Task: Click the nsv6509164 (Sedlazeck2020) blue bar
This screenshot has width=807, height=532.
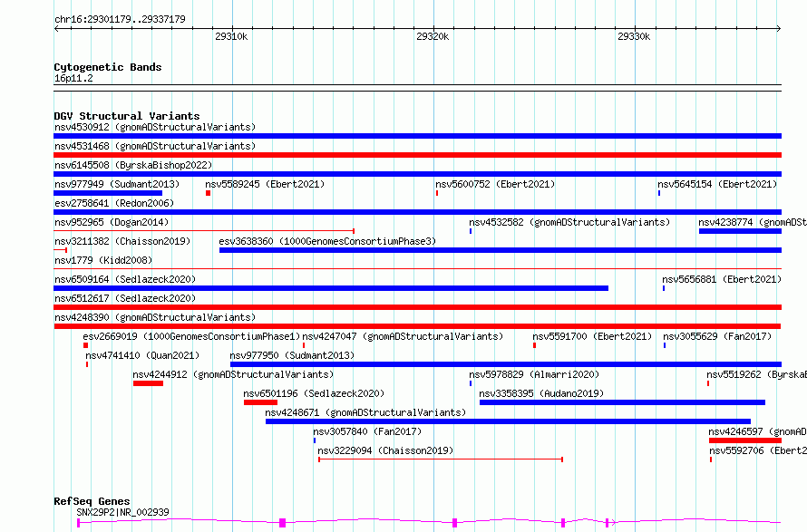Action: [x=331, y=288]
